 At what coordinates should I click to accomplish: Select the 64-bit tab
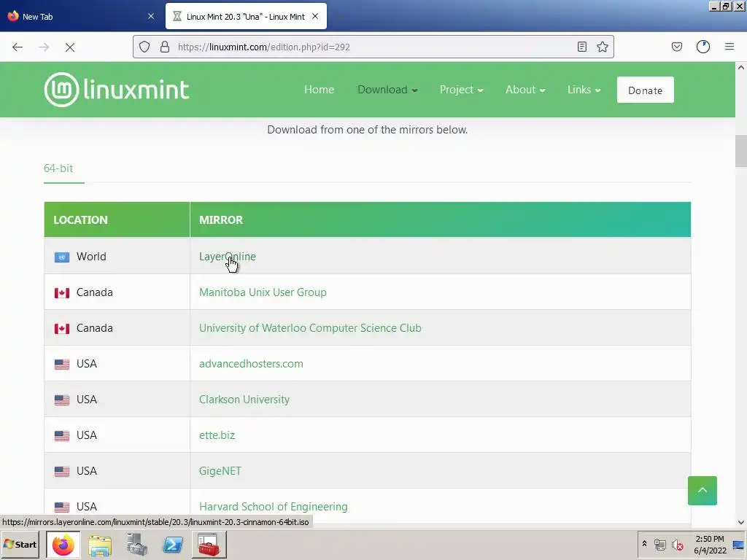(x=58, y=168)
